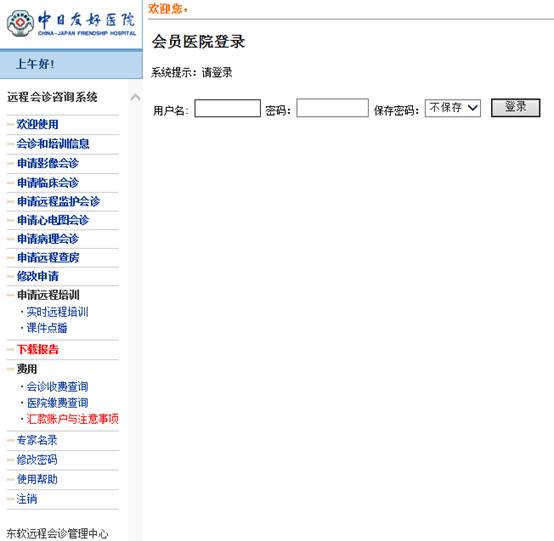554x541 pixels.
Task: Open the 课件点播 sub-item
Action: [x=47, y=328]
